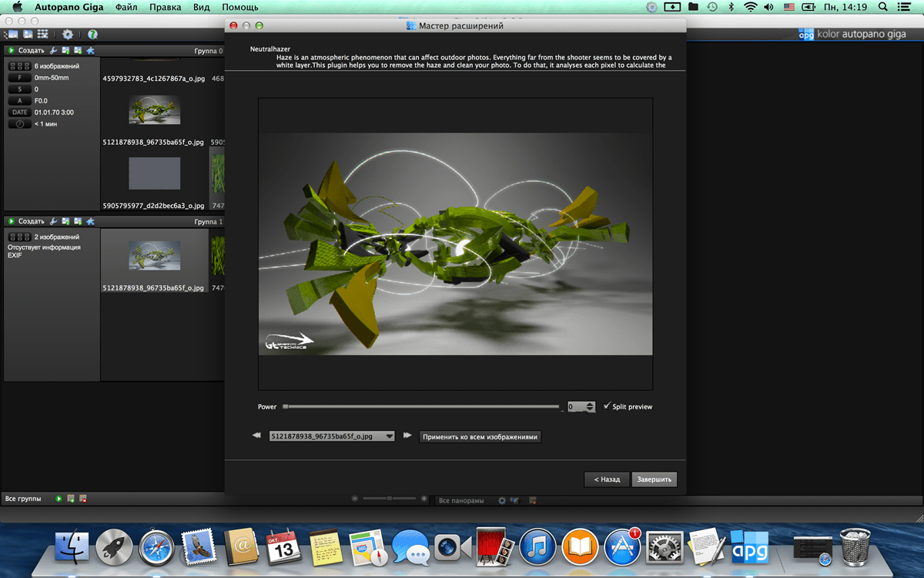Viewport: 924px width, 578px height.
Task: Click the thumbnail size slider under groups
Action: pyautogui.click(x=390, y=499)
